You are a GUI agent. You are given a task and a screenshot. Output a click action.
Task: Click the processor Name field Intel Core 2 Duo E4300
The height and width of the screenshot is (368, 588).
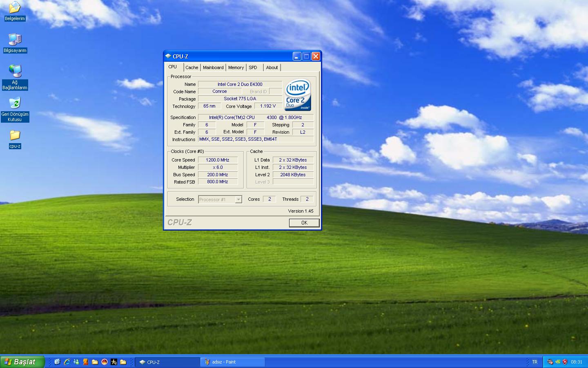tap(240, 84)
